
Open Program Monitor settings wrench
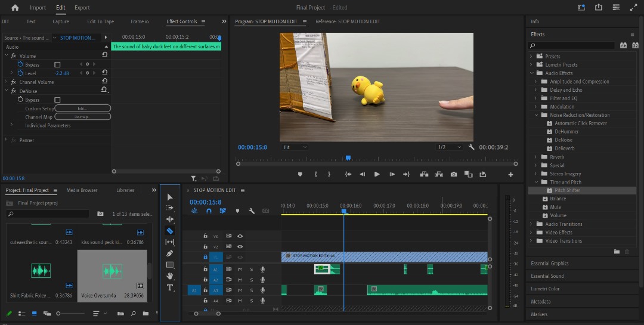[x=471, y=147]
